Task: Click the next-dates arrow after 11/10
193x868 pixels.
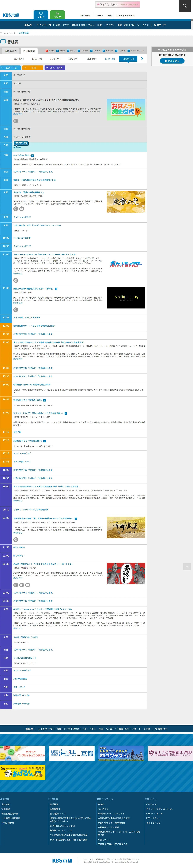Action: (142, 59)
